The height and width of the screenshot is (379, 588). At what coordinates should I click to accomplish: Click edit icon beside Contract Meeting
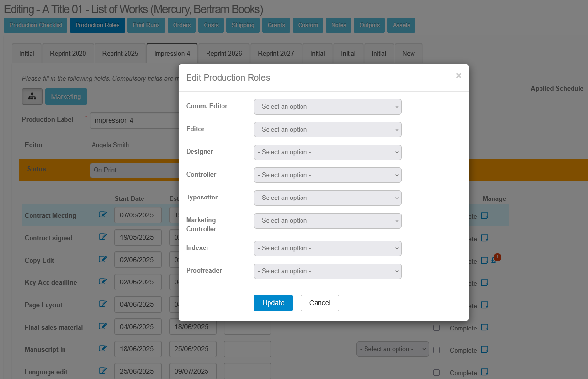(x=103, y=214)
